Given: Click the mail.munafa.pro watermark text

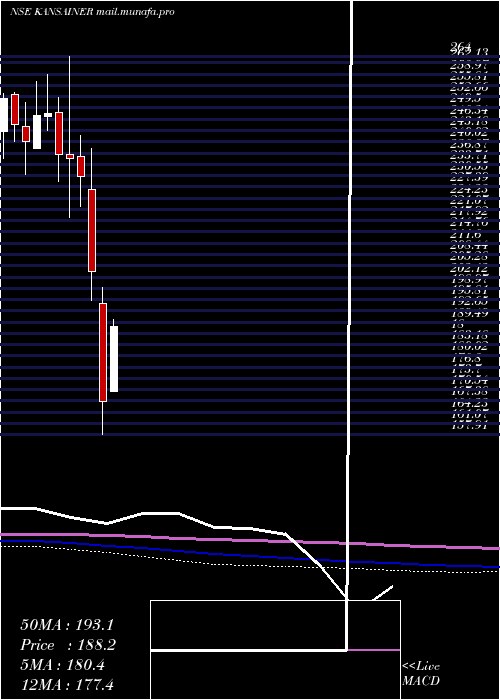Looking at the screenshot, I should point(135,12).
